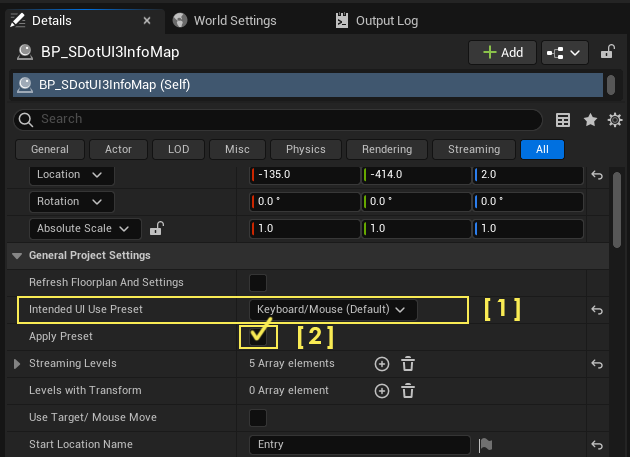Image resolution: width=630 pixels, height=457 pixels.
Task: Close the Details tab
Action: [x=147, y=20]
